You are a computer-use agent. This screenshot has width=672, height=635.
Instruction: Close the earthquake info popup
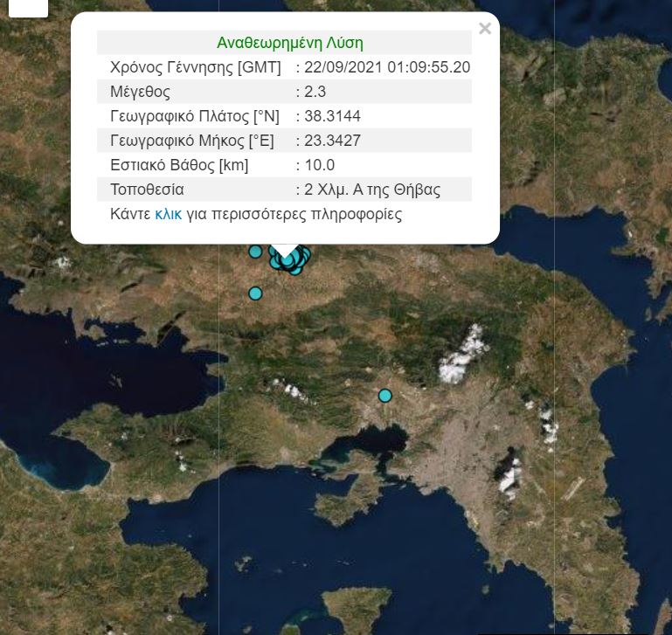coord(485,29)
